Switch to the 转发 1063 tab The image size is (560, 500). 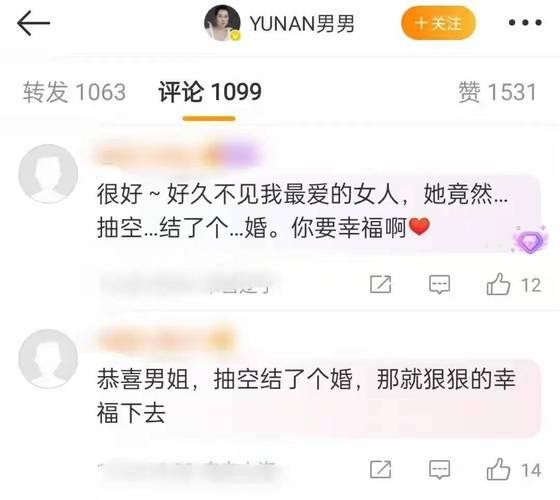(74, 92)
